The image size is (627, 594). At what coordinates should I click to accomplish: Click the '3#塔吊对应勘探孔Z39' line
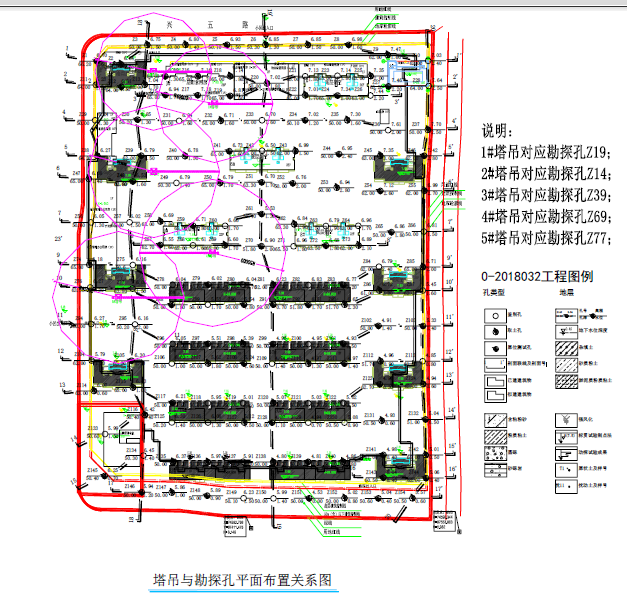tap(546, 196)
